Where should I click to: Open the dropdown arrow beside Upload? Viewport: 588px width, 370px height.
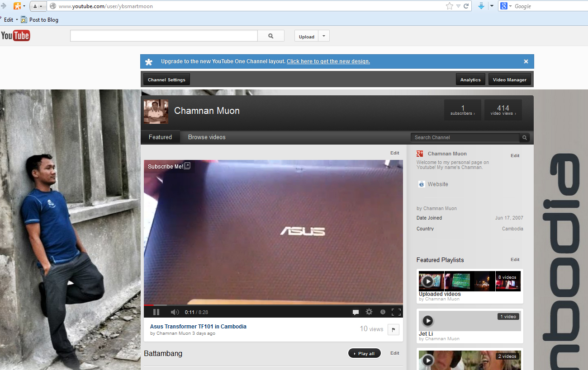point(324,37)
